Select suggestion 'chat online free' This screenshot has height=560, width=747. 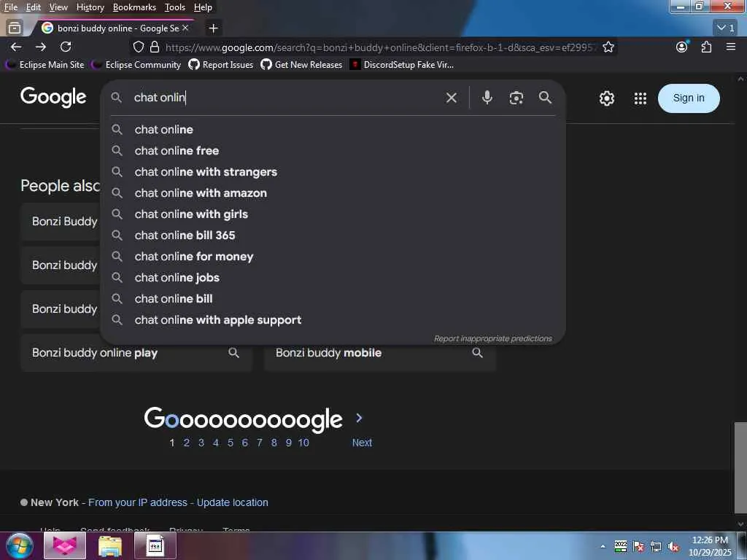(x=333, y=150)
